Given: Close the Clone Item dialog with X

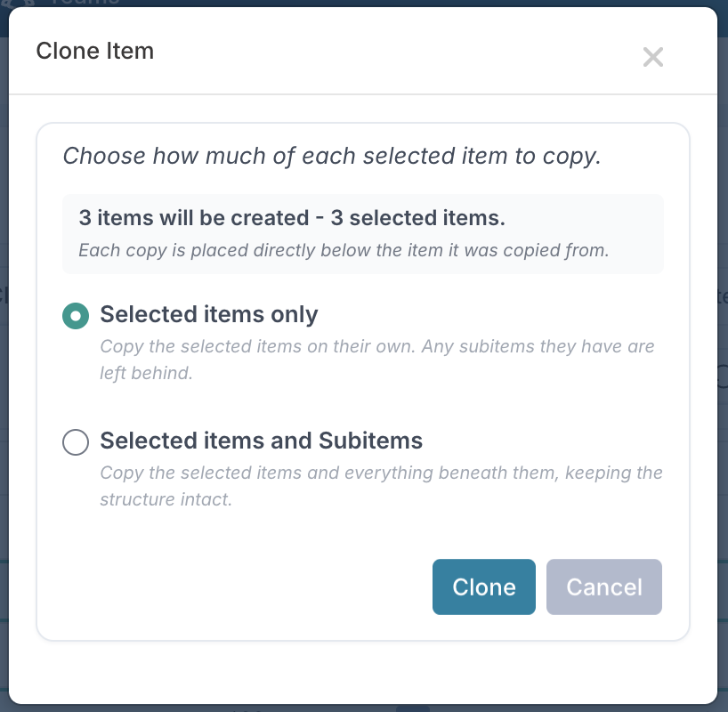Looking at the screenshot, I should (x=652, y=57).
